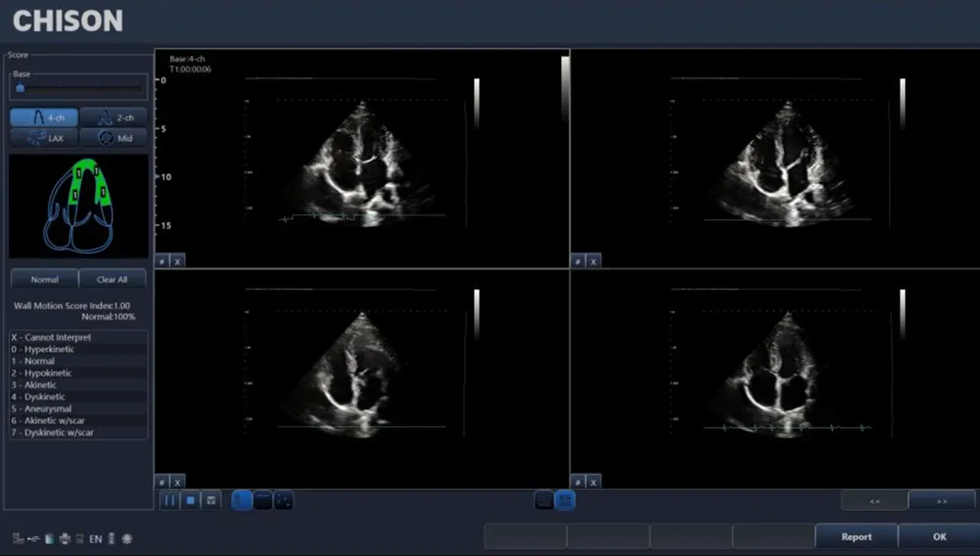This screenshot has height=556, width=980.
Task: Click the USB status icon
Action: [33, 539]
